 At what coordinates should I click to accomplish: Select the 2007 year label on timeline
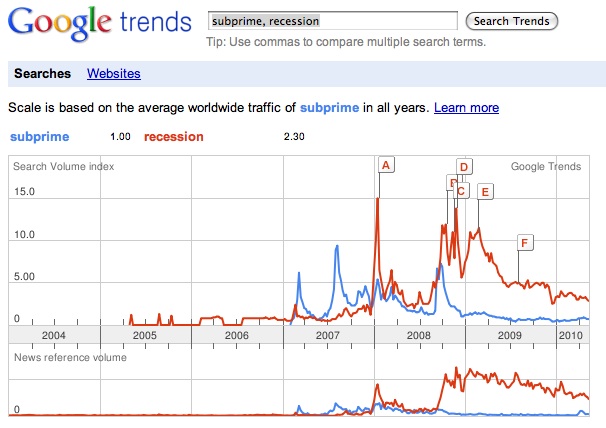tap(328, 336)
